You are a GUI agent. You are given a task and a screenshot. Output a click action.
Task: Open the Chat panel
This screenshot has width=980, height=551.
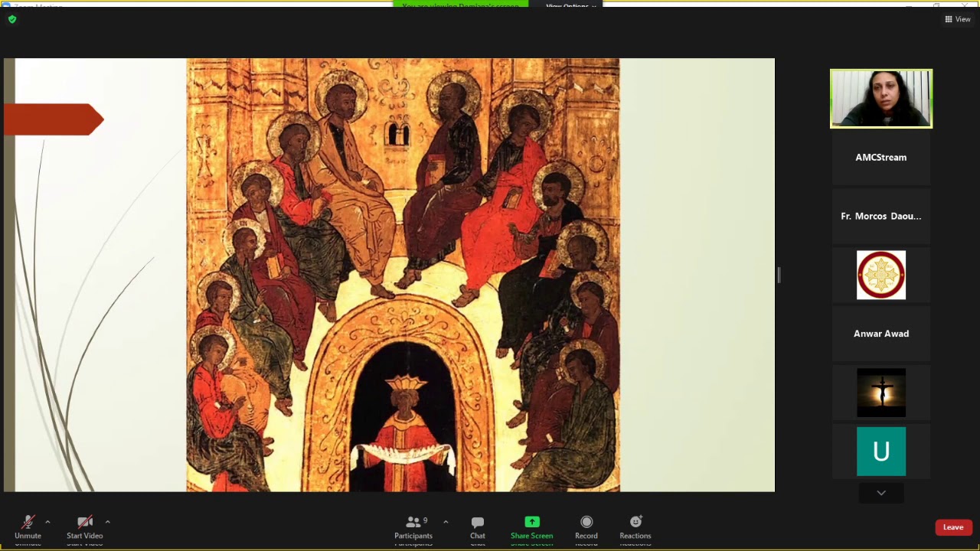click(478, 527)
